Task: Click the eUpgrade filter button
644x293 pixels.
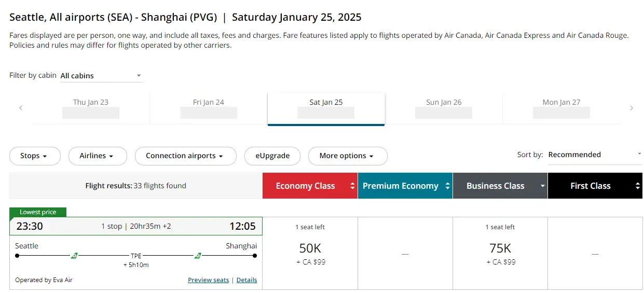Action: [272, 156]
